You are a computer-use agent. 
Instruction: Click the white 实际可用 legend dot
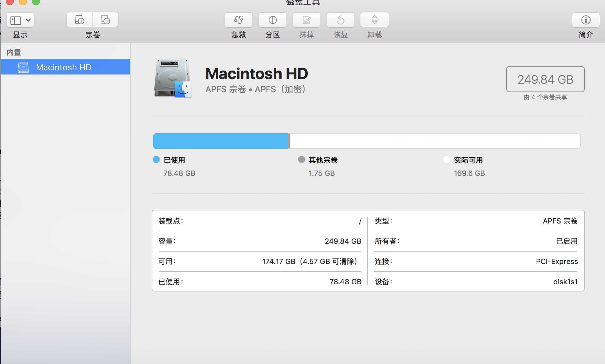(447, 159)
